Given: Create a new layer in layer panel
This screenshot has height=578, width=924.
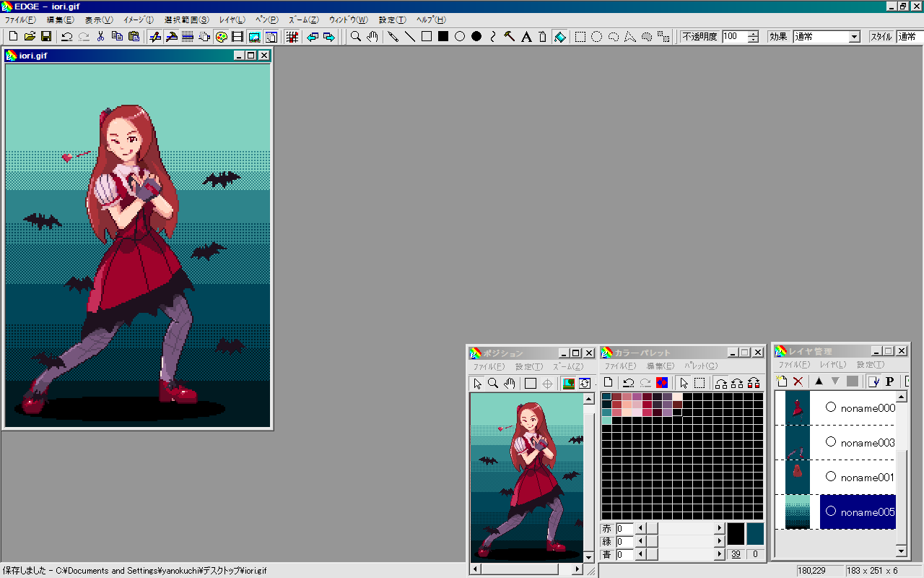Looking at the screenshot, I should [x=782, y=381].
